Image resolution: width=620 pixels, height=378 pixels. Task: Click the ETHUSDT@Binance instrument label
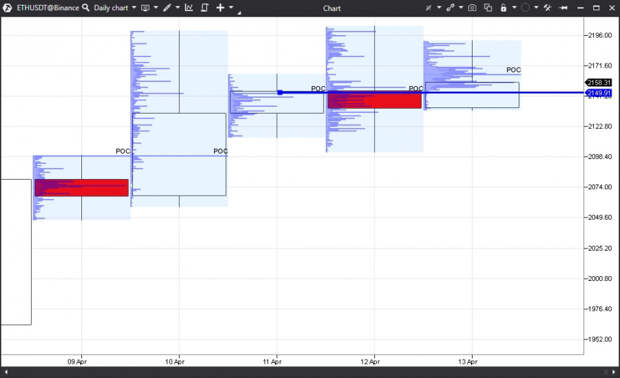[48, 8]
